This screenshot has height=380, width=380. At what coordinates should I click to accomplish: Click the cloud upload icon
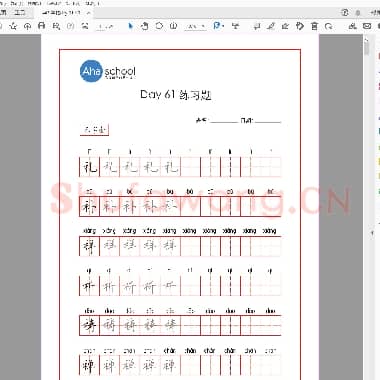click(27, 26)
